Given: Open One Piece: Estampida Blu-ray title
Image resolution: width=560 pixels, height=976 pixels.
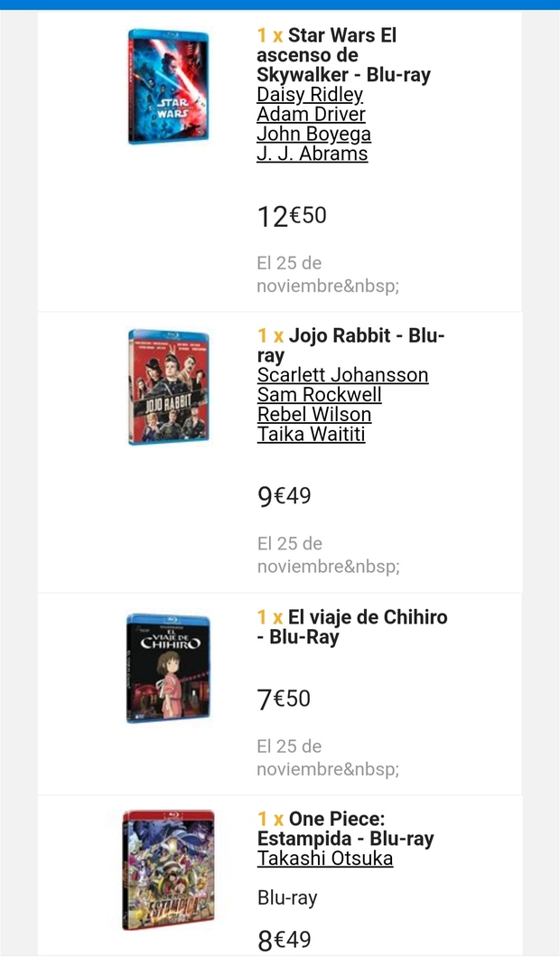Looking at the screenshot, I should pyautogui.click(x=345, y=829).
